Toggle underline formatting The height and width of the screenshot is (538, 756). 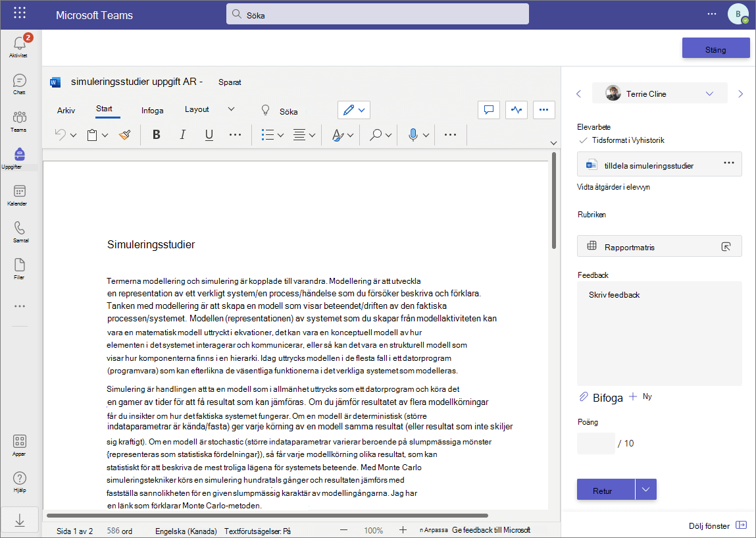pyautogui.click(x=209, y=134)
